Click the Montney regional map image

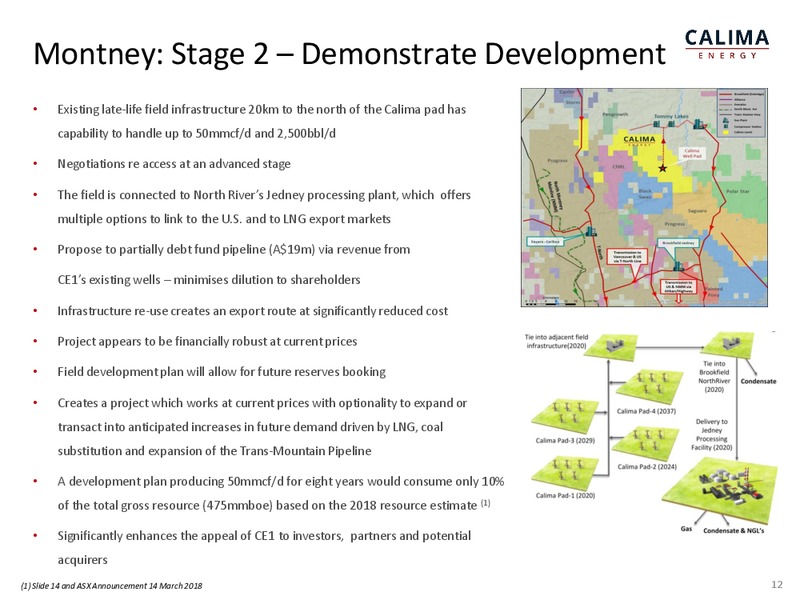click(644, 197)
